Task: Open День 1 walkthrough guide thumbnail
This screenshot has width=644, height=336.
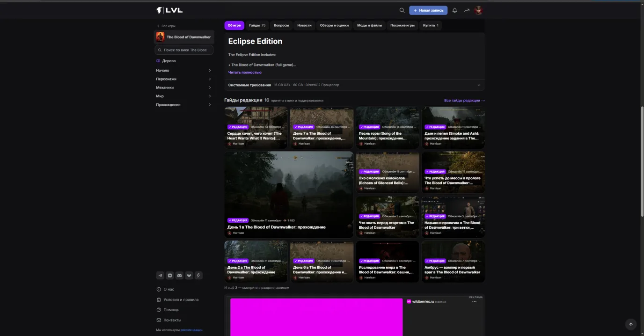Action: point(289,194)
